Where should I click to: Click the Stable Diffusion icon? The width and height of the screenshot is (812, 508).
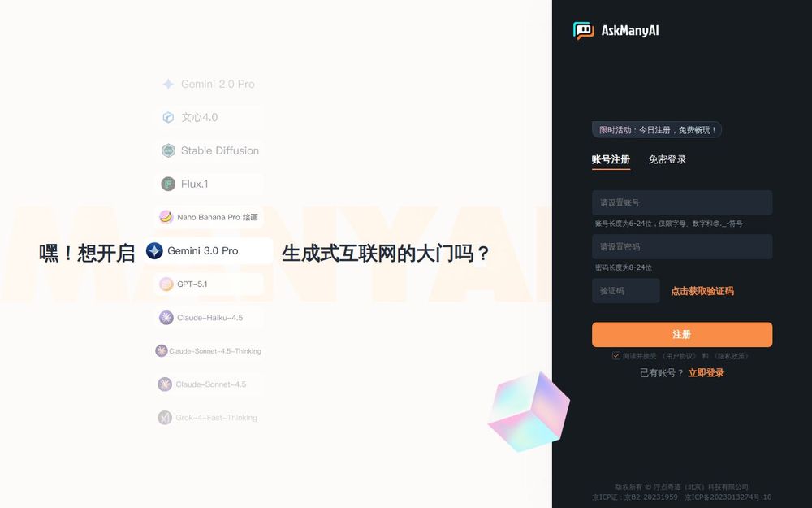click(x=168, y=150)
